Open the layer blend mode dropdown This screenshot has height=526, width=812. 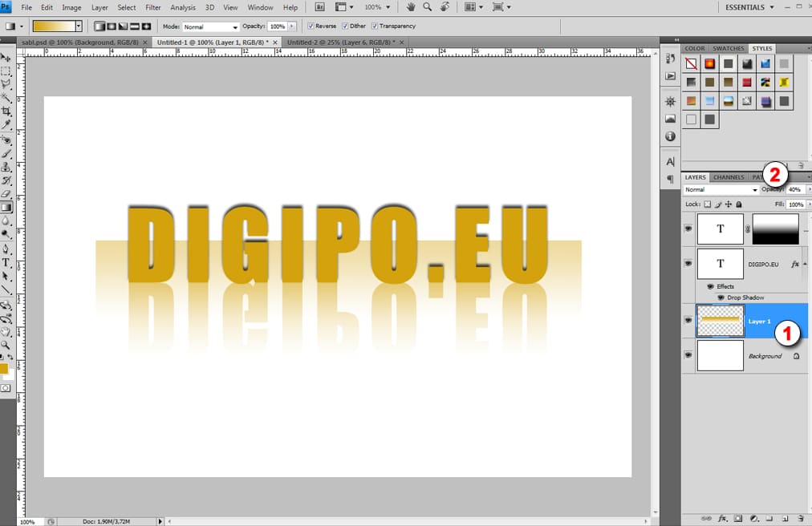[x=721, y=190]
